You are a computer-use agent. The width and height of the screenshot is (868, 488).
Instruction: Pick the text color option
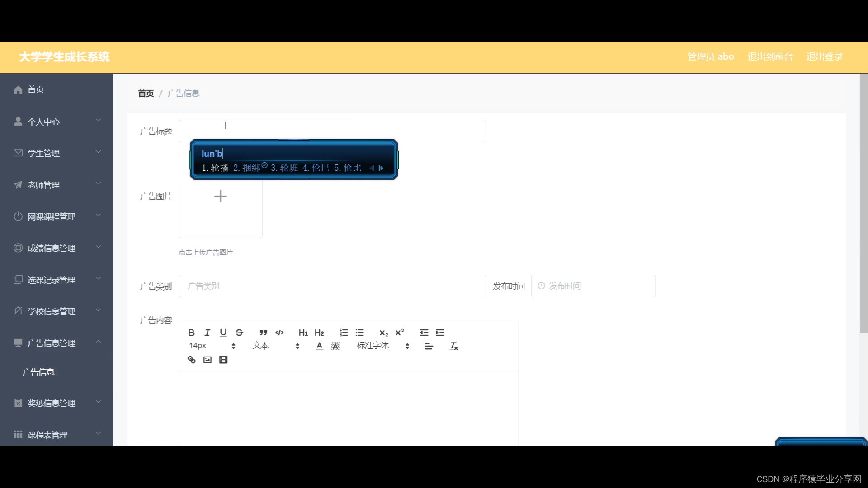coord(319,346)
